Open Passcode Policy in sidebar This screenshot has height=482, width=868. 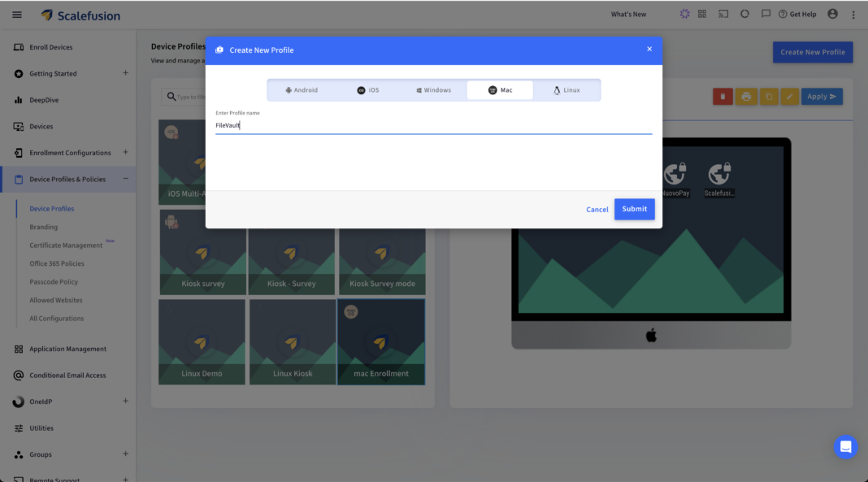click(54, 282)
